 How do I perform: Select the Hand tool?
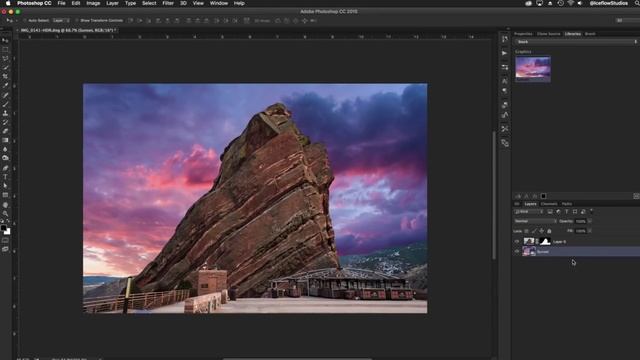(x=5, y=204)
